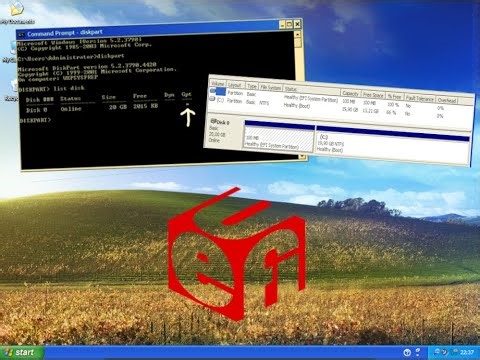
Task: Click '66 %' in the % Free column
Action: click(x=391, y=112)
